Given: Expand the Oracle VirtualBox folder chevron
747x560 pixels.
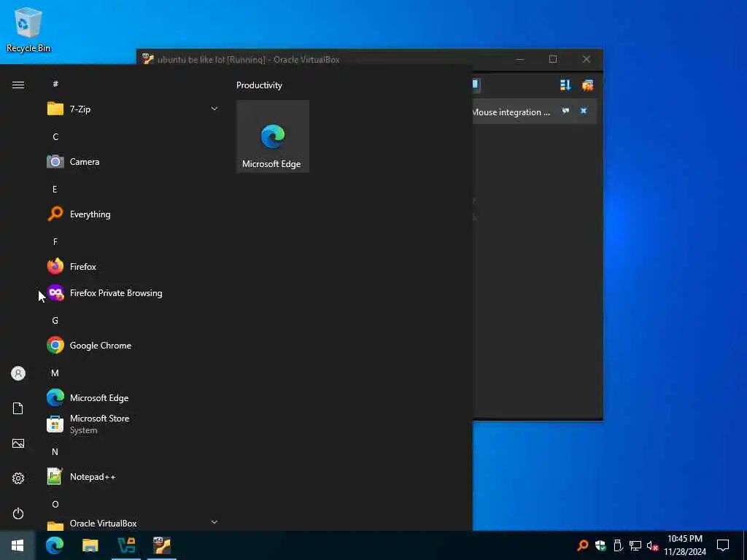Looking at the screenshot, I should point(214,522).
